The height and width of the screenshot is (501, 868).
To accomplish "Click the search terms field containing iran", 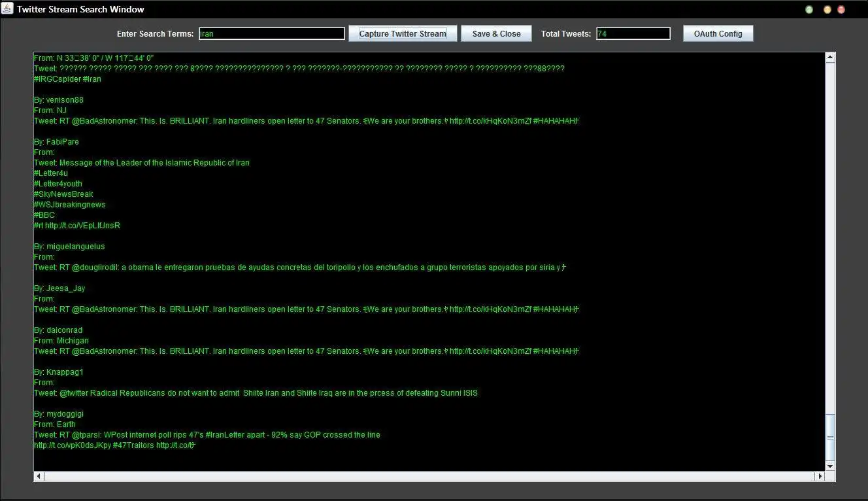I will point(272,33).
